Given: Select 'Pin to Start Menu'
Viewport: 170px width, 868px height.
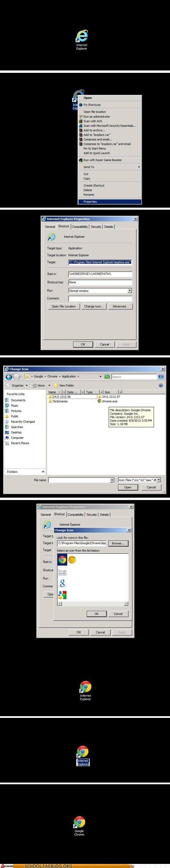Looking at the screenshot, I should pyautogui.click(x=110, y=148).
